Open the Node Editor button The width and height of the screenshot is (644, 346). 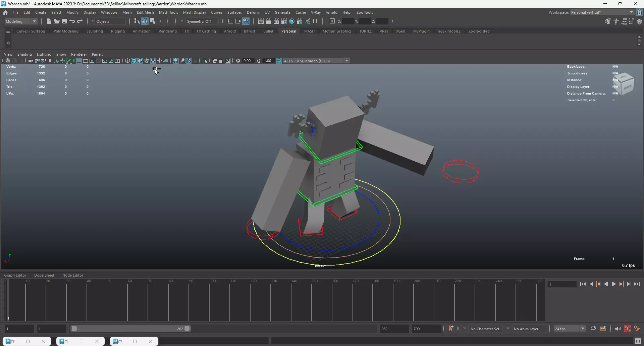pyautogui.click(x=73, y=275)
